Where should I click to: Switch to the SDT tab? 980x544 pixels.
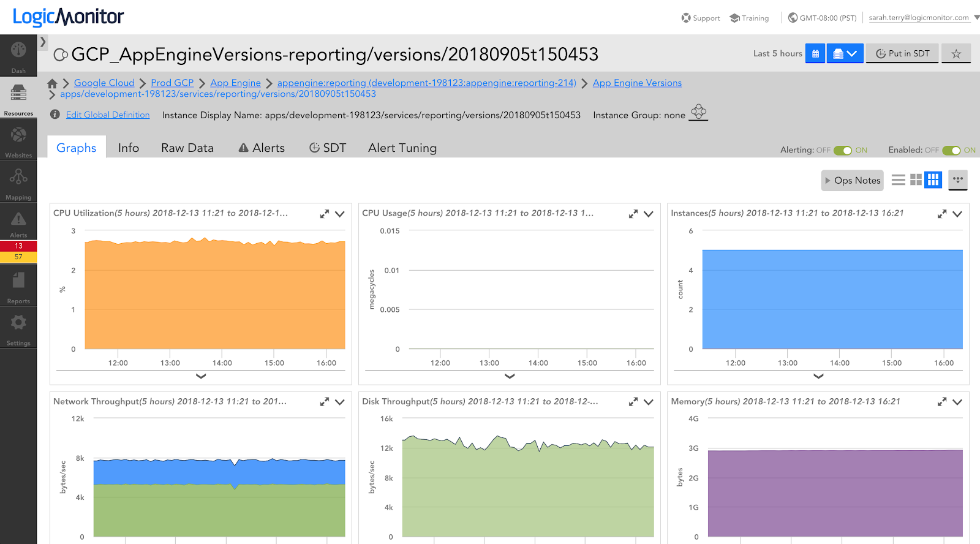pyautogui.click(x=328, y=148)
